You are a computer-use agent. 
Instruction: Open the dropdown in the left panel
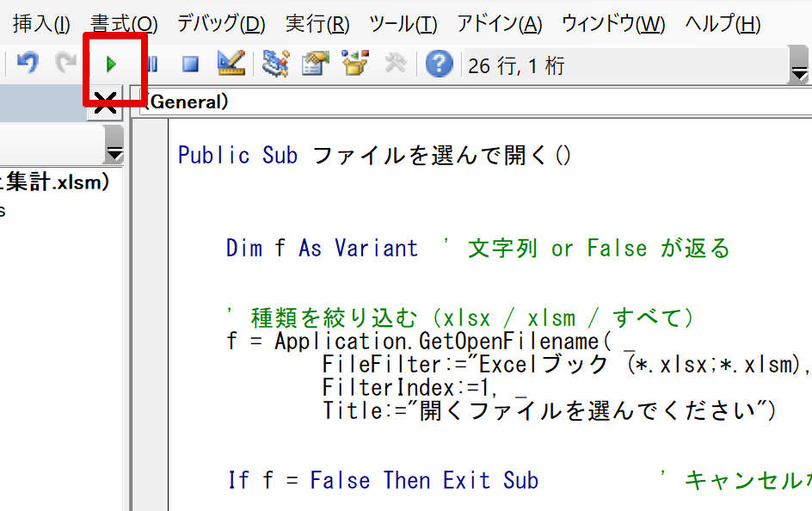tap(114, 151)
